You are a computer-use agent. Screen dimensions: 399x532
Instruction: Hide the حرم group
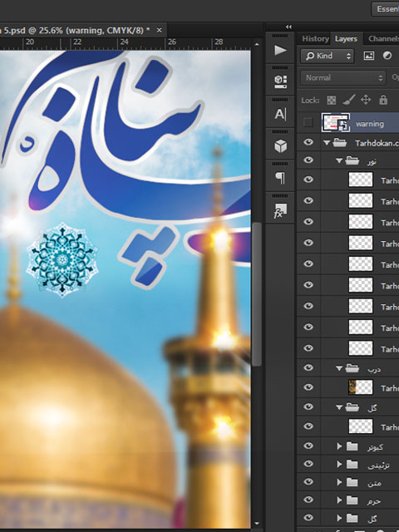coord(308,500)
